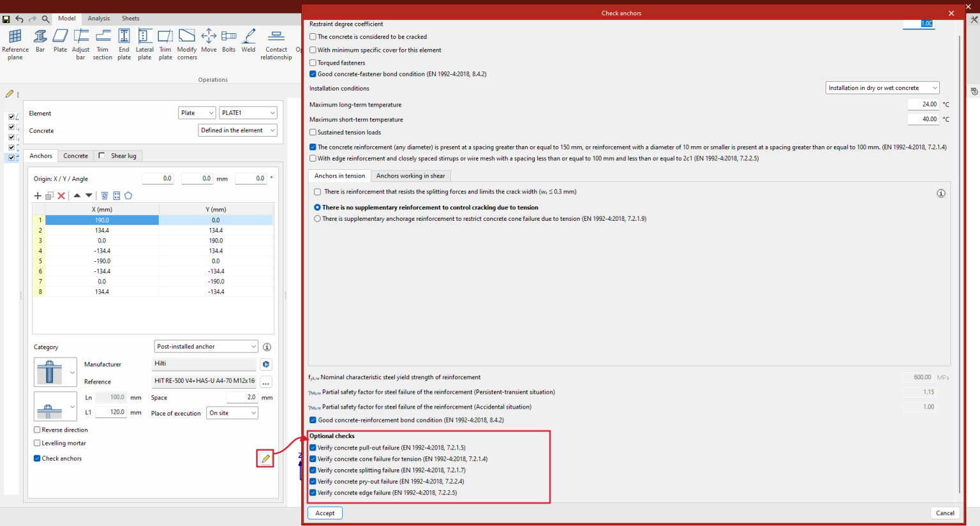Switch to the Analysis ribbon tab

[x=98, y=18]
